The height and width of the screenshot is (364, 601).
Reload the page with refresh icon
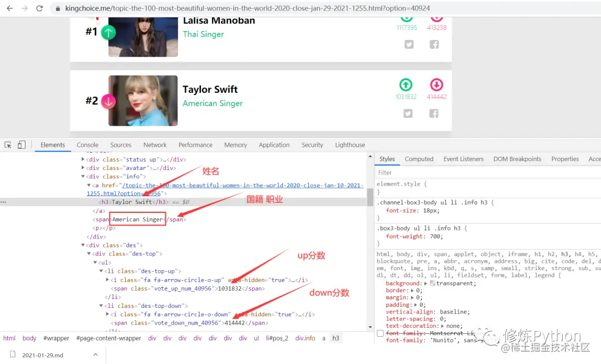[x=40, y=8]
